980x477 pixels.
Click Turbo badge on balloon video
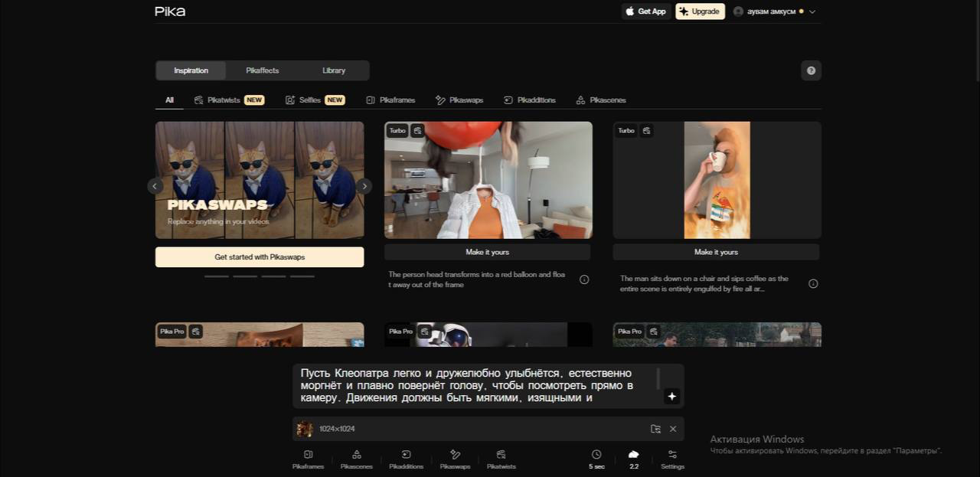coord(397,131)
